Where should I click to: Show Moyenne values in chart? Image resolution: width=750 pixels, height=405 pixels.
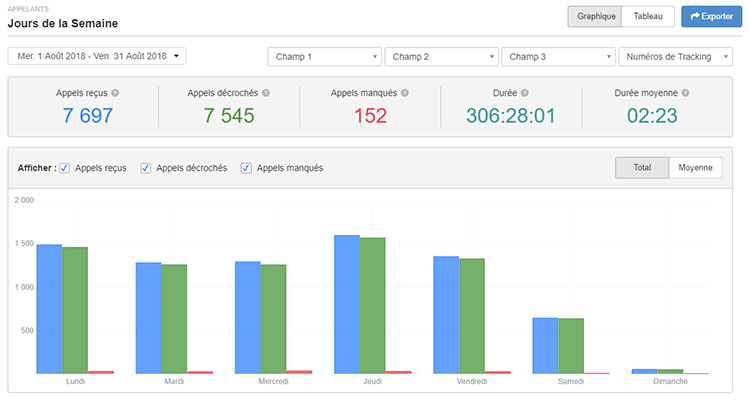(695, 168)
